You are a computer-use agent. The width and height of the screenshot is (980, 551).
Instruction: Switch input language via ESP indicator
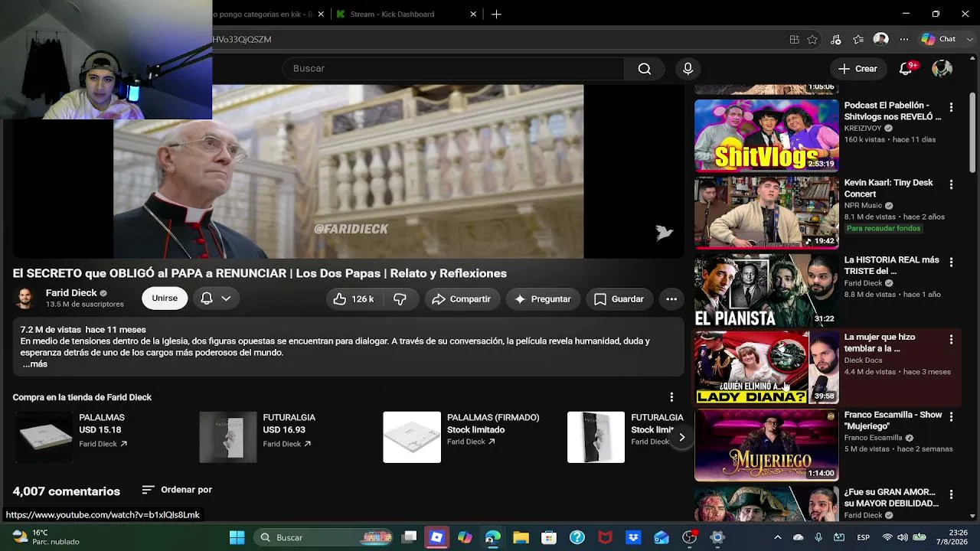point(863,537)
